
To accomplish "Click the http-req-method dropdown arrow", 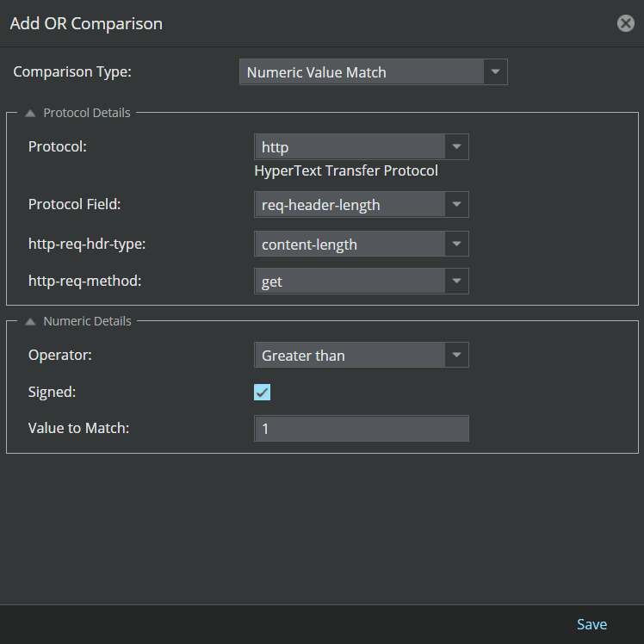I will click(x=456, y=281).
